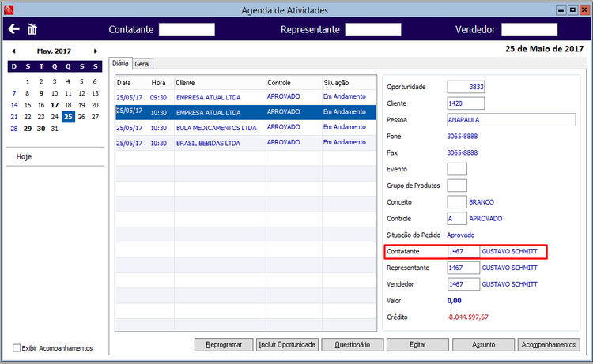Click BRANCO label next to Conceito
593x364 pixels.
click(482, 202)
